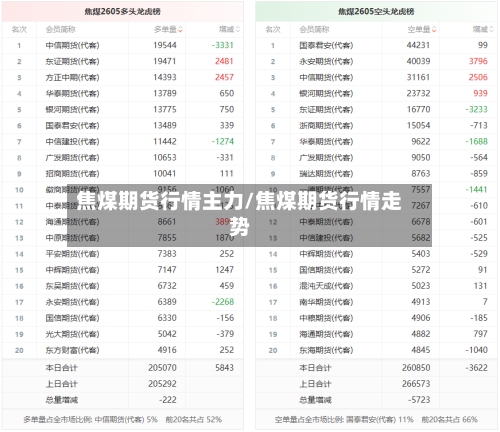Click short 总量增减 value -5723

tap(419, 400)
